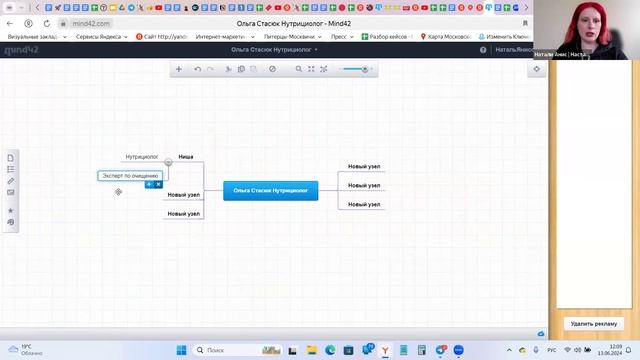Click the taskbar 'Поиск' search box
Viewport: 640px width, 360px height.
click(238, 350)
